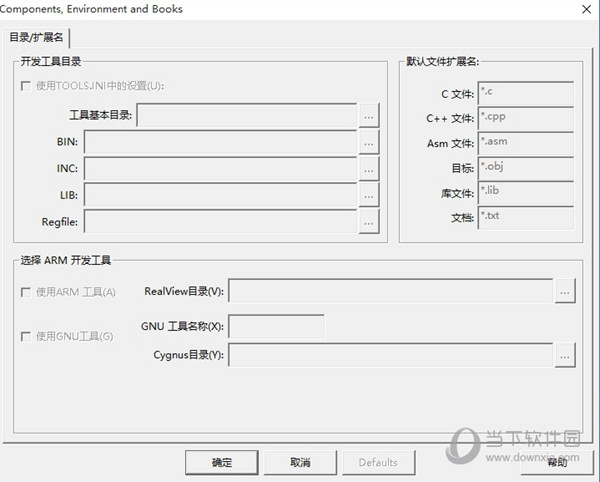Edit the 目标 *.obj extension field
The height and width of the screenshot is (482, 600).
tap(526, 168)
